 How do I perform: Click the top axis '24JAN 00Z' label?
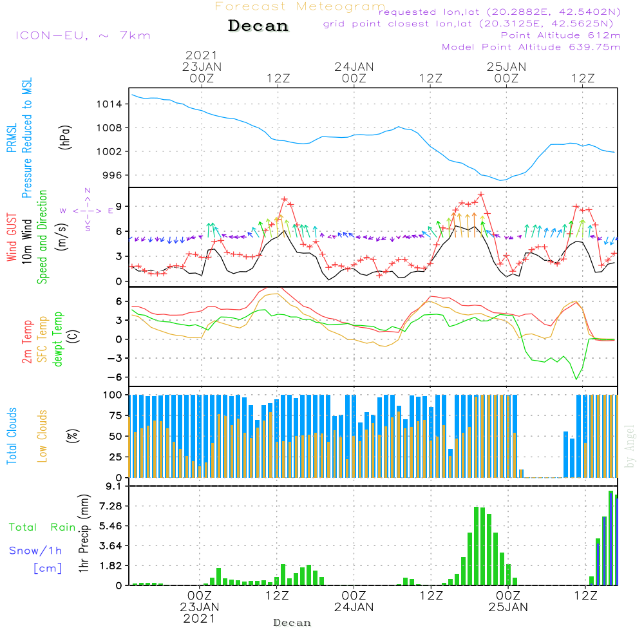(354, 72)
